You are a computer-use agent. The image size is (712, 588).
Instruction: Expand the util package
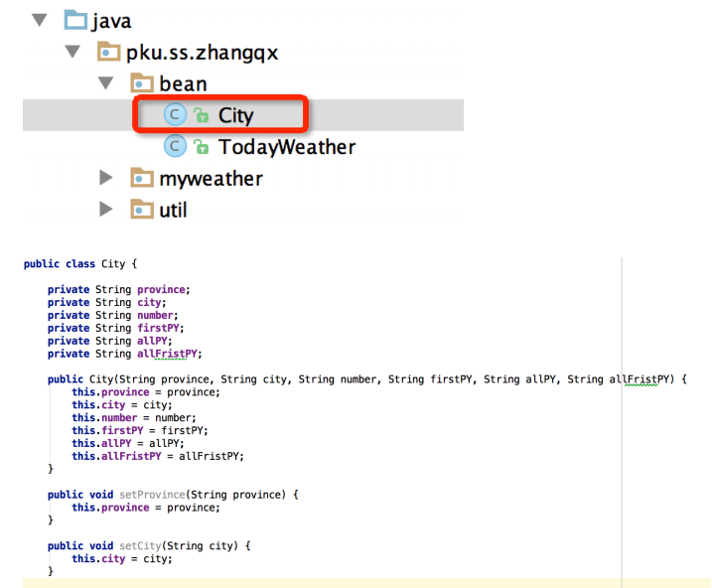pos(106,210)
